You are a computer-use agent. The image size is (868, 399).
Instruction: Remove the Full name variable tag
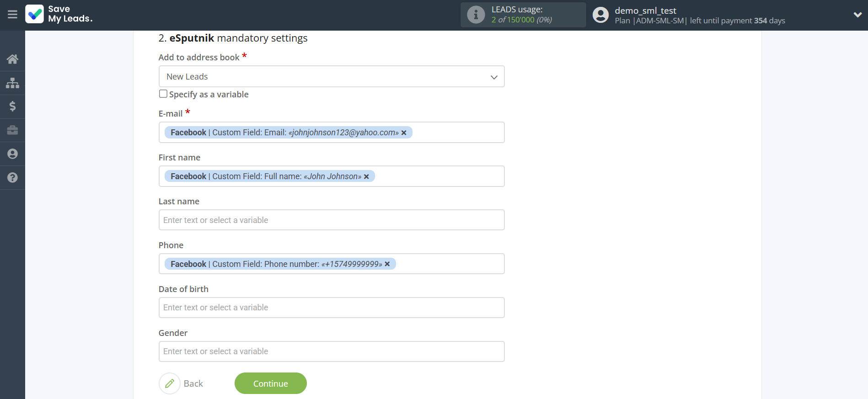click(366, 176)
